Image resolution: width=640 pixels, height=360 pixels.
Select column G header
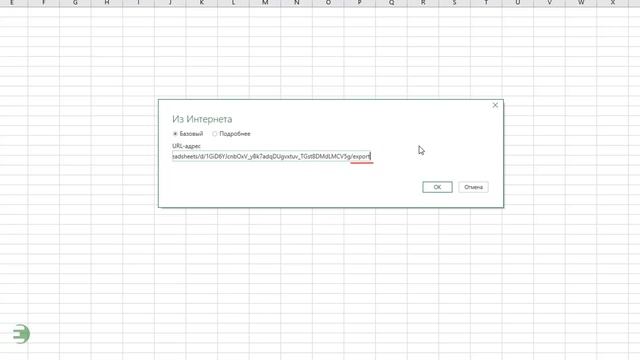(75, 3)
